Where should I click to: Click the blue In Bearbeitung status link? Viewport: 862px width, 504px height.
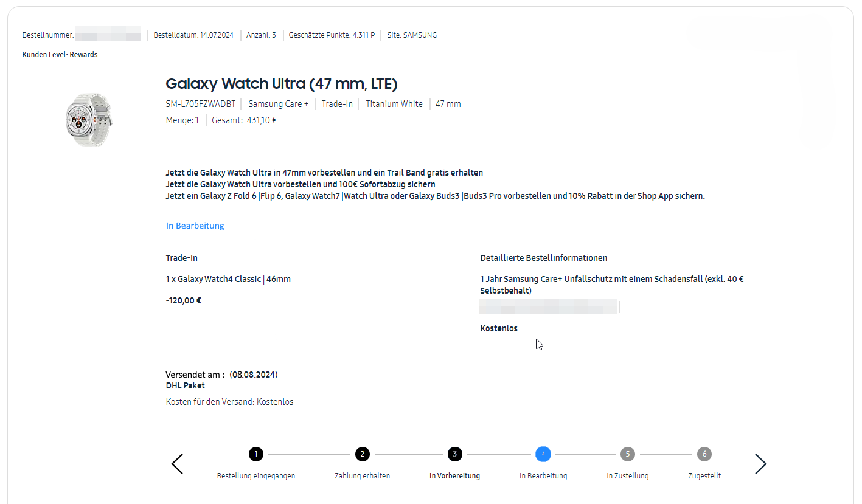click(195, 226)
